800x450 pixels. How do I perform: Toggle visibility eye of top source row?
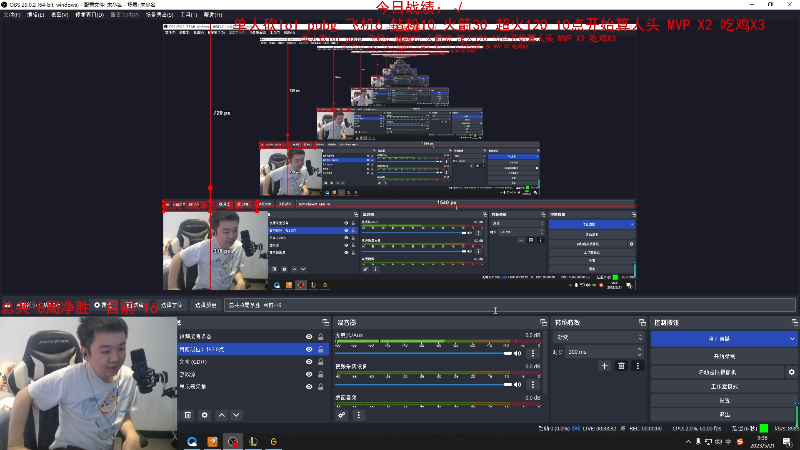tap(309, 337)
